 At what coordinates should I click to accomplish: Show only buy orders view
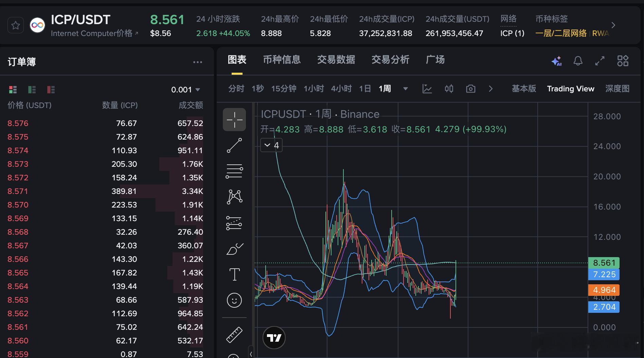pos(32,90)
